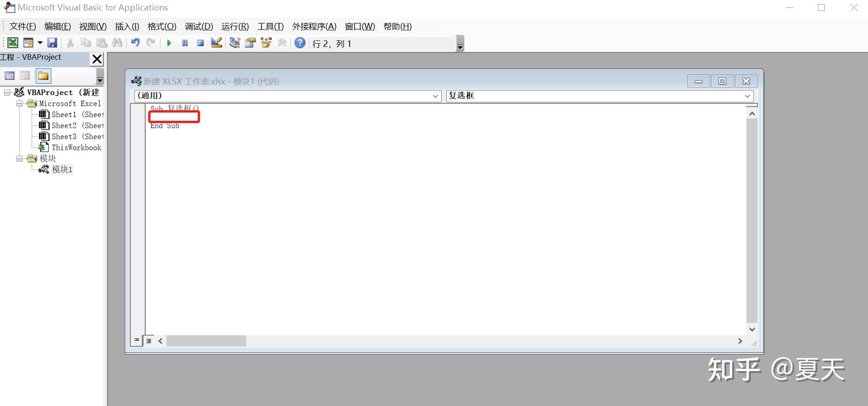The width and height of the screenshot is (868, 406).
Task: Open the 外接程序(A) menu
Action: pos(314,27)
